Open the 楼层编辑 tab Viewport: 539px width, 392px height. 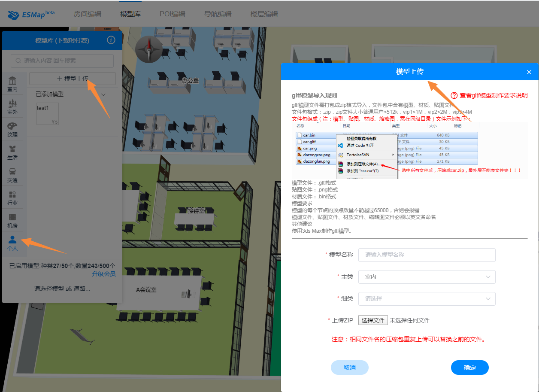(x=264, y=14)
